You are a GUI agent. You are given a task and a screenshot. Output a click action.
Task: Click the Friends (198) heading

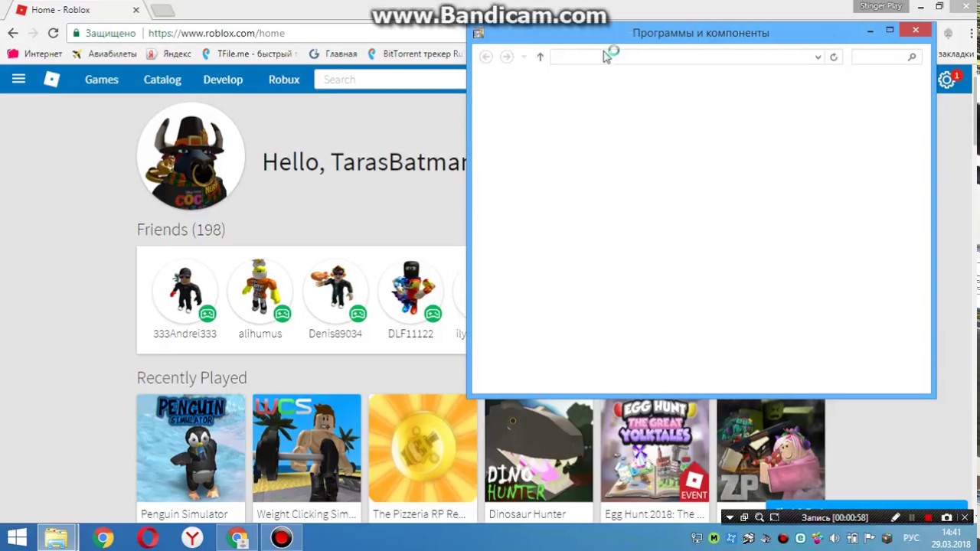[x=181, y=230]
